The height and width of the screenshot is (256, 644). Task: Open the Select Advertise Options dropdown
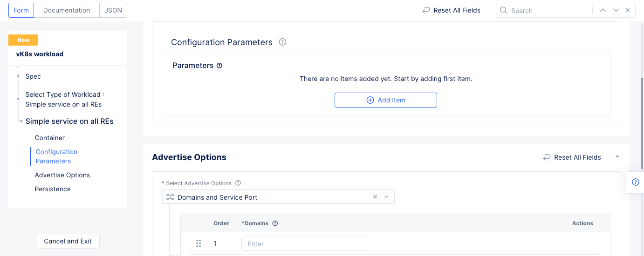386,197
